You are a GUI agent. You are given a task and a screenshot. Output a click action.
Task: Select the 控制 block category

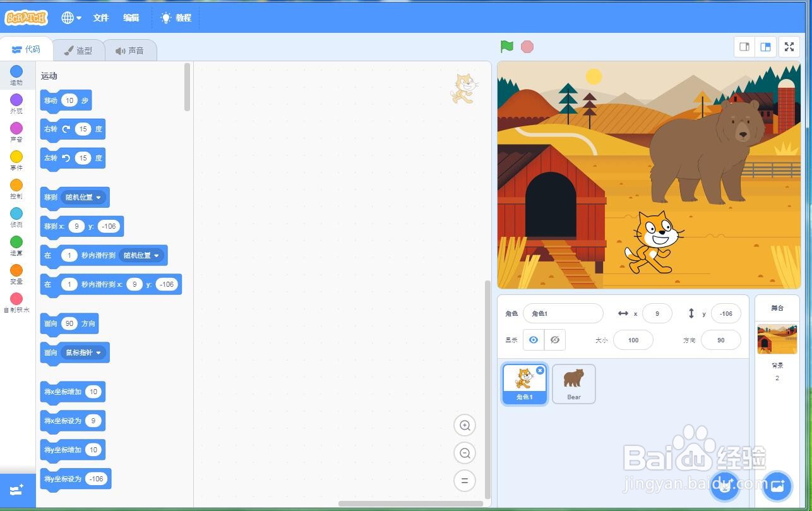click(x=16, y=189)
